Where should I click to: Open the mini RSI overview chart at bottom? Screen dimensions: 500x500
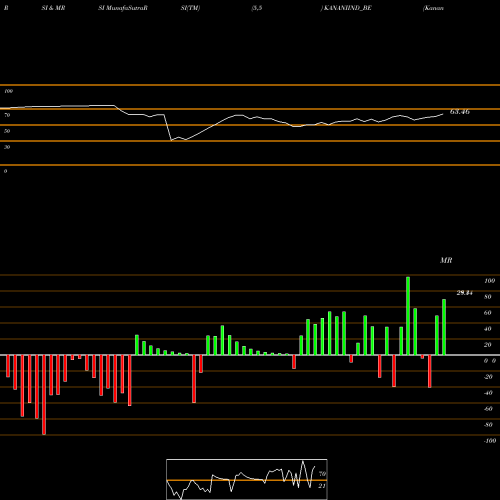coord(247,479)
